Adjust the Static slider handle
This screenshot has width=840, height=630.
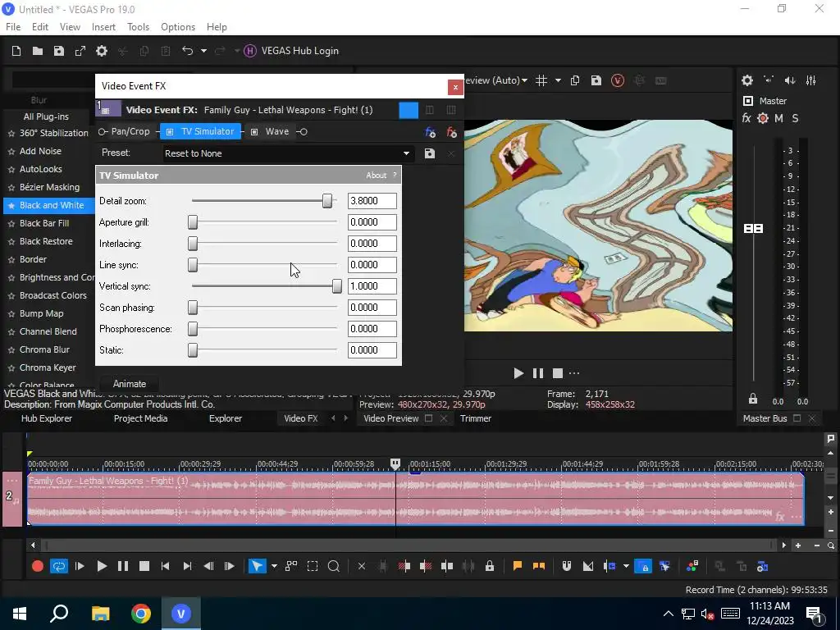[x=193, y=350]
